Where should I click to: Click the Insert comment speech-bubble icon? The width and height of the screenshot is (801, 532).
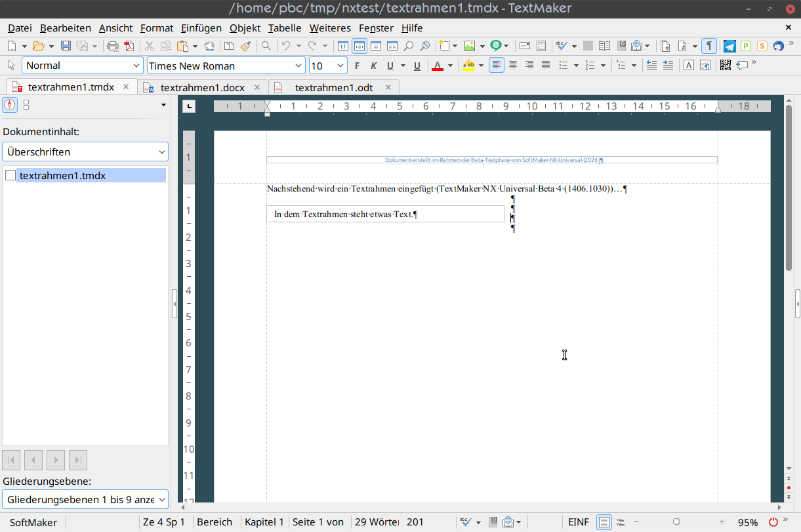point(741,65)
